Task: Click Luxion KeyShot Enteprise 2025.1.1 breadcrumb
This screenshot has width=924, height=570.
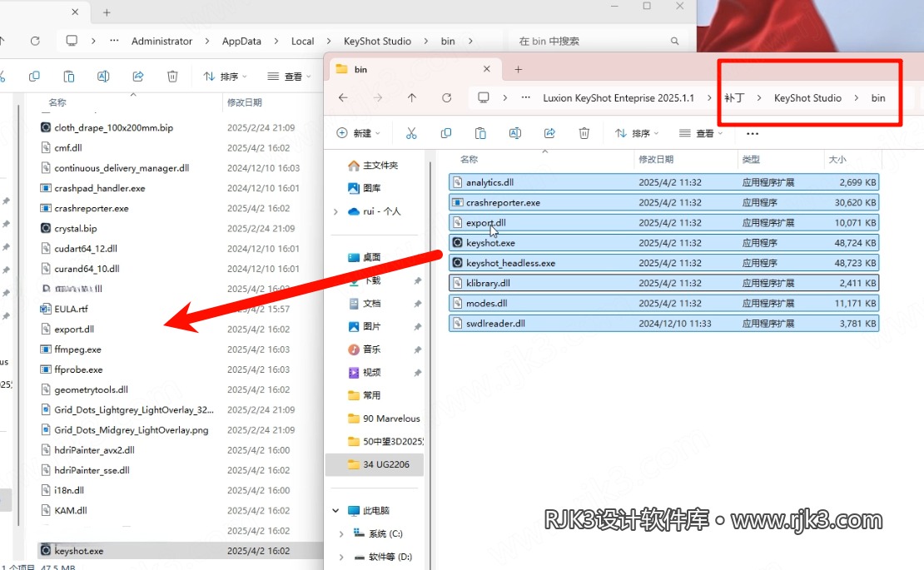Action: pos(618,97)
